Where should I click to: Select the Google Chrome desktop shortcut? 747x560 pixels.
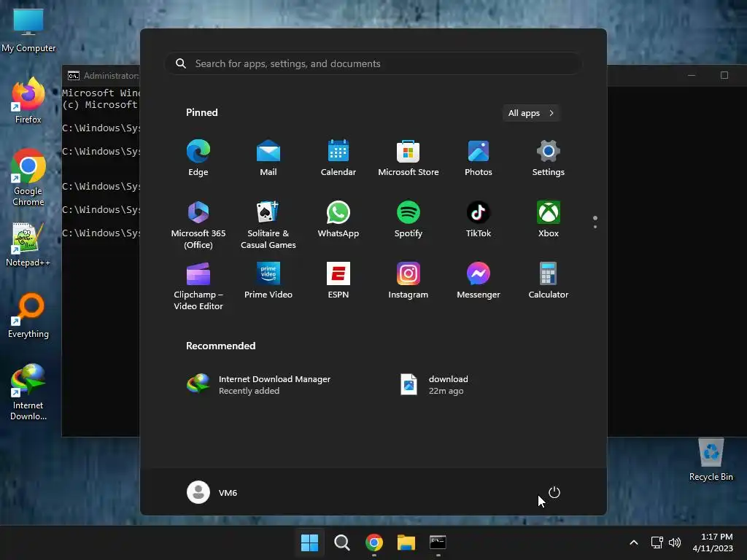click(28, 177)
